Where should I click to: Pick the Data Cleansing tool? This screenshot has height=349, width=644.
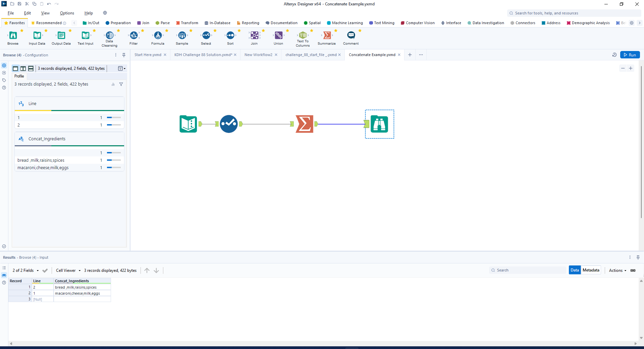110,38
